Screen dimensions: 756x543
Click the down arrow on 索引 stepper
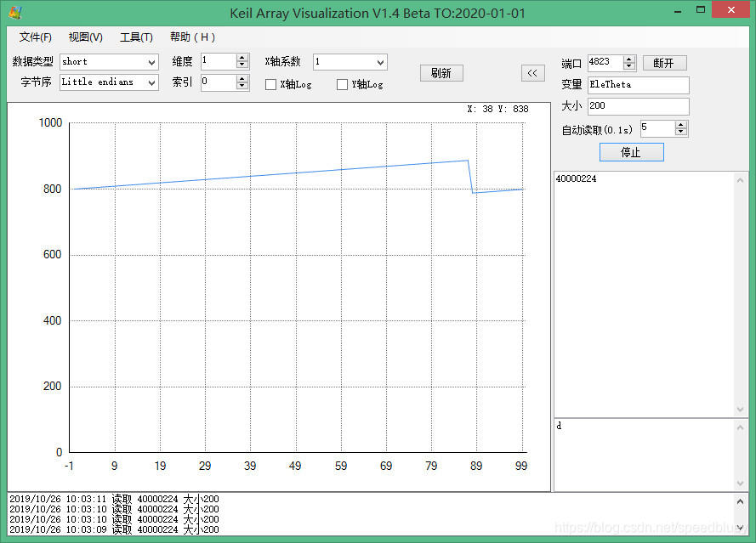coord(242,86)
